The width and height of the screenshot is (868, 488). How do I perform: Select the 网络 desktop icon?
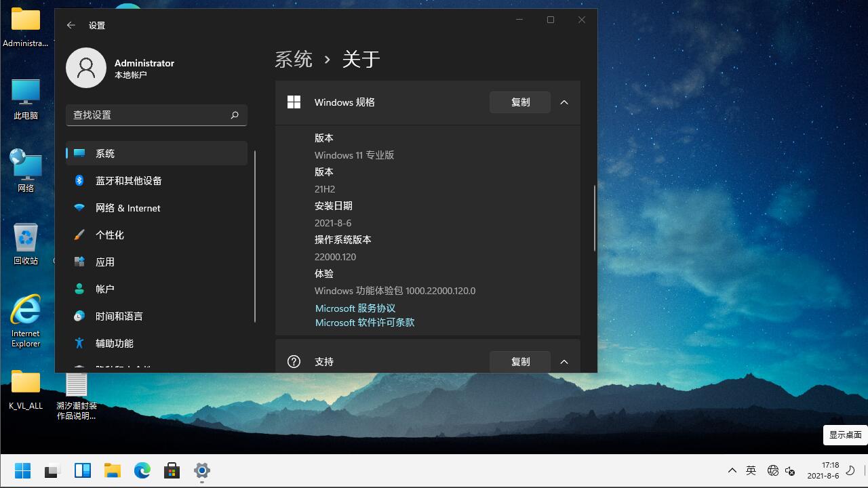coord(26,171)
